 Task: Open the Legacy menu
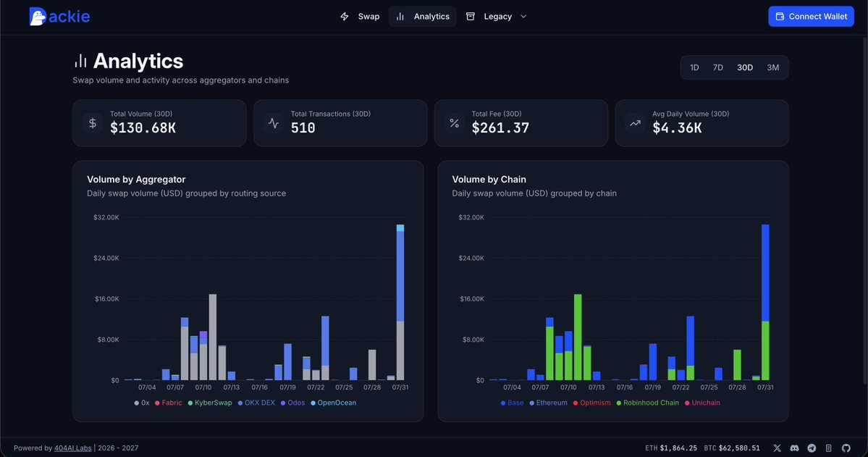tap(496, 17)
